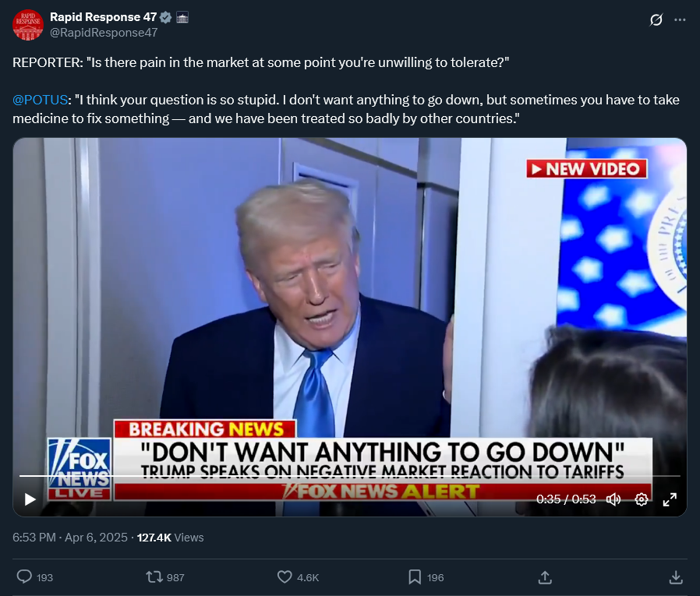Open the @RapidResponse47 handle link

pyautogui.click(x=104, y=33)
